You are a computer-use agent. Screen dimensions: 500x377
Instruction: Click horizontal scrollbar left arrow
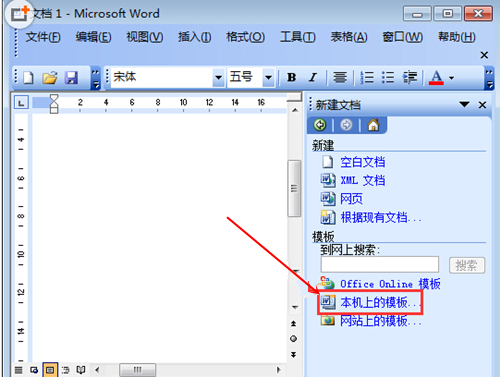[x=97, y=370]
